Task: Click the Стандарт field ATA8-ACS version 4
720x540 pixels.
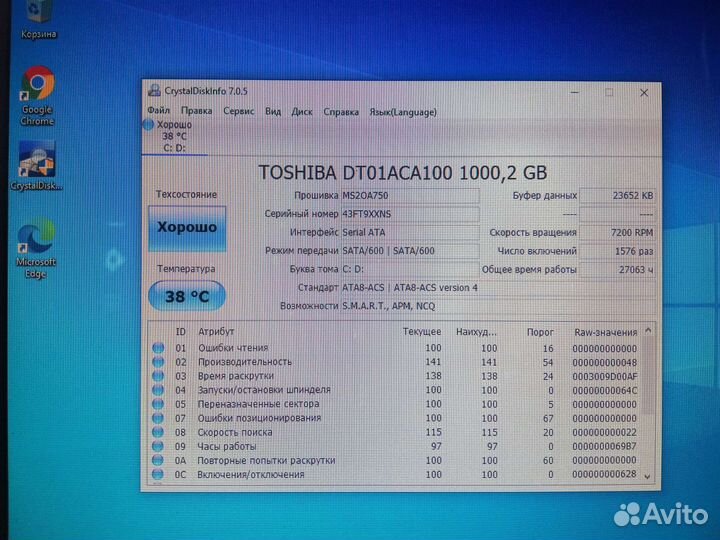Action: [x=498, y=288]
